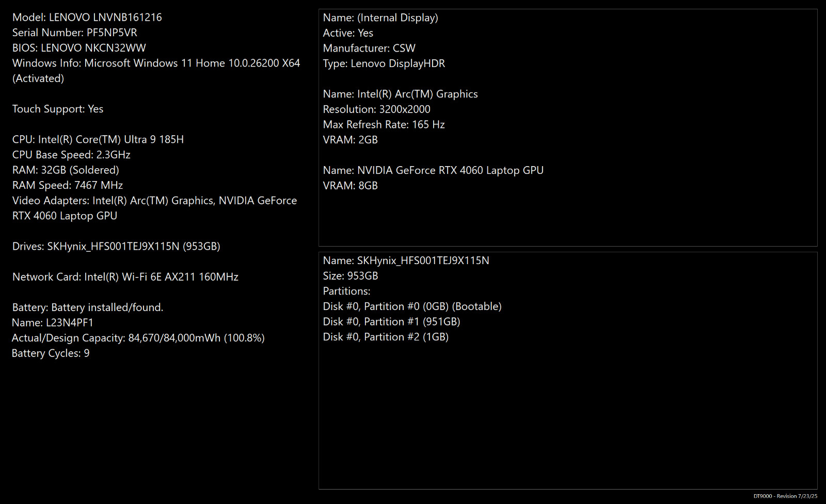
Task: Select the Partitions: heading
Action: pyautogui.click(x=347, y=291)
